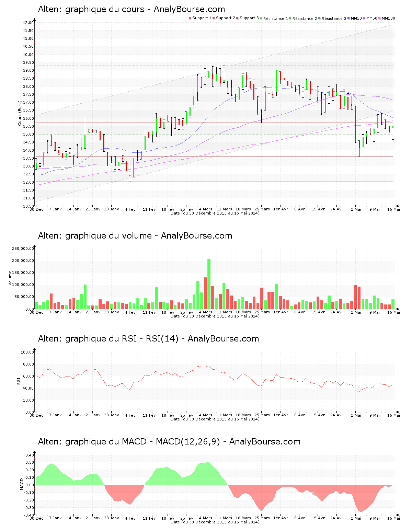Click the "7 Janv" date under the volume chart
Viewport: 412px width, 532px height.
(56, 312)
